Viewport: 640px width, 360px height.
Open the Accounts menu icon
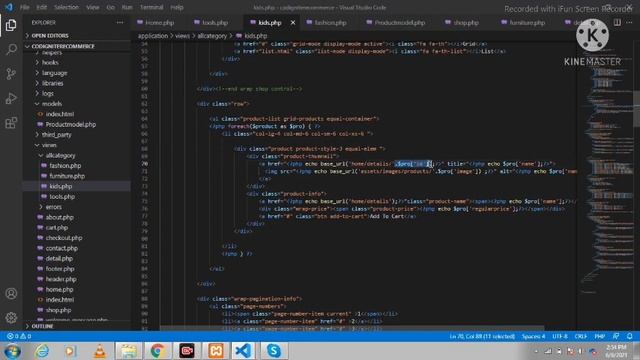tap(11, 293)
